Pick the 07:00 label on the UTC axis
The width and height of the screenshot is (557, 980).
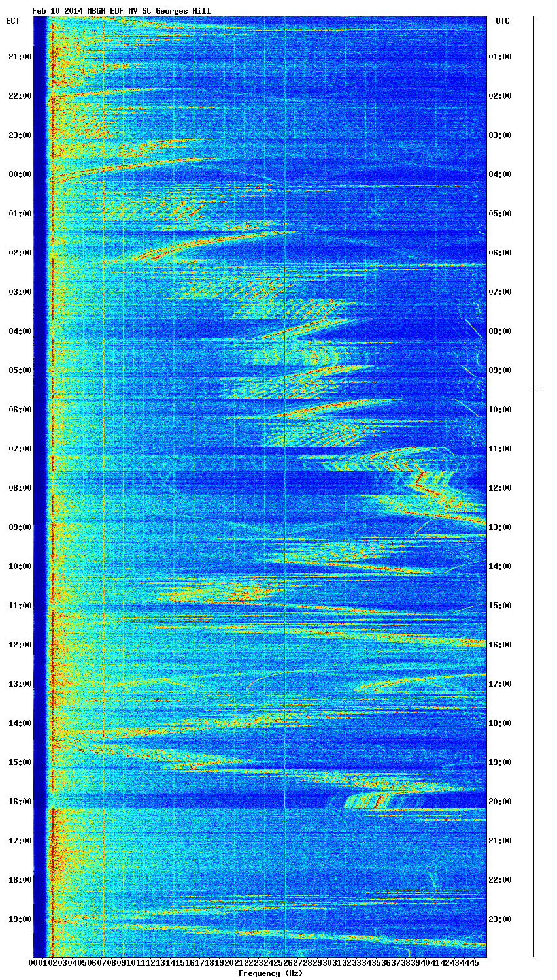[500, 292]
